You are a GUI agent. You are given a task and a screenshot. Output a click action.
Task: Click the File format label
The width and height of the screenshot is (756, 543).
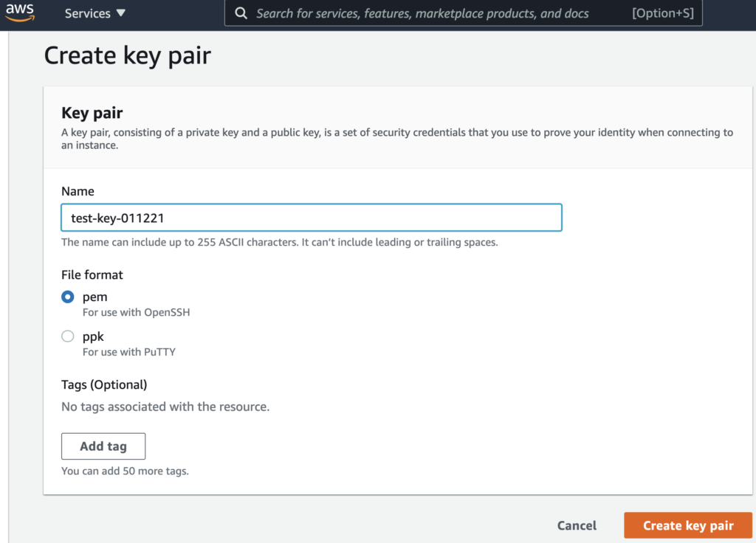[92, 274]
